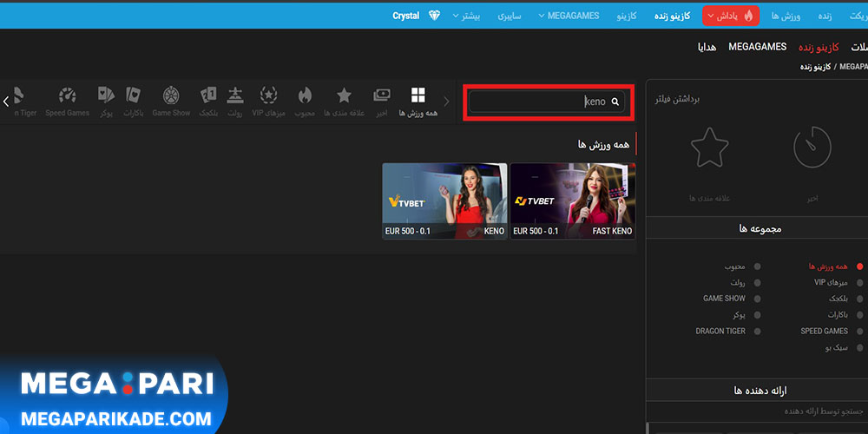This screenshot has height=434, width=868.
Task: Expand the بیشتر dropdown in top bar
Action: pyautogui.click(x=466, y=16)
